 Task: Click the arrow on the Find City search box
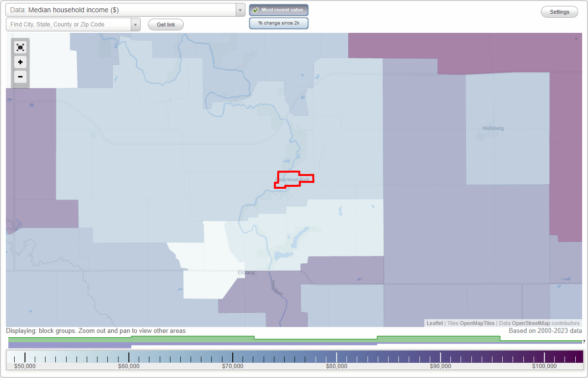135,24
